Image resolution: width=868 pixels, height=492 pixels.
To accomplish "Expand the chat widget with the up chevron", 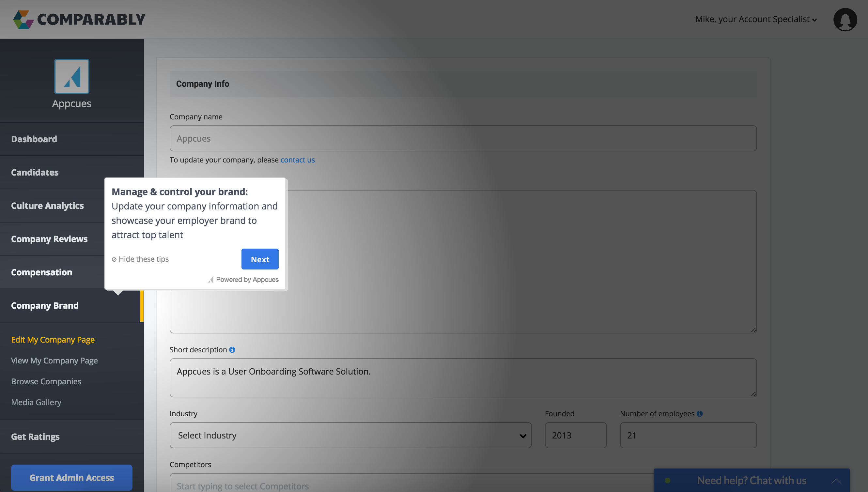I will coord(836,481).
